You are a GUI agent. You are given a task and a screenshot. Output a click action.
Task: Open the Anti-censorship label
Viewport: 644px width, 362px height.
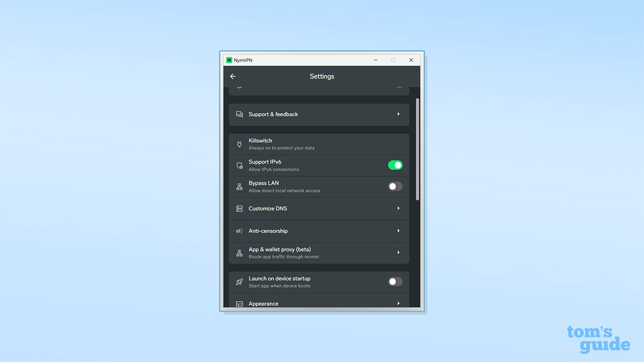point(268,231)
